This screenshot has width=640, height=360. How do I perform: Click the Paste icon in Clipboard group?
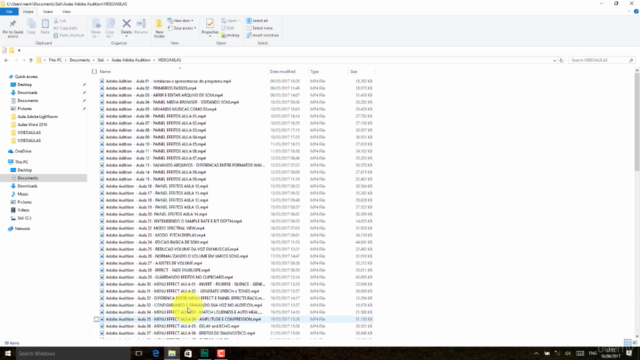pyautogui.click(x=45, y=27)
